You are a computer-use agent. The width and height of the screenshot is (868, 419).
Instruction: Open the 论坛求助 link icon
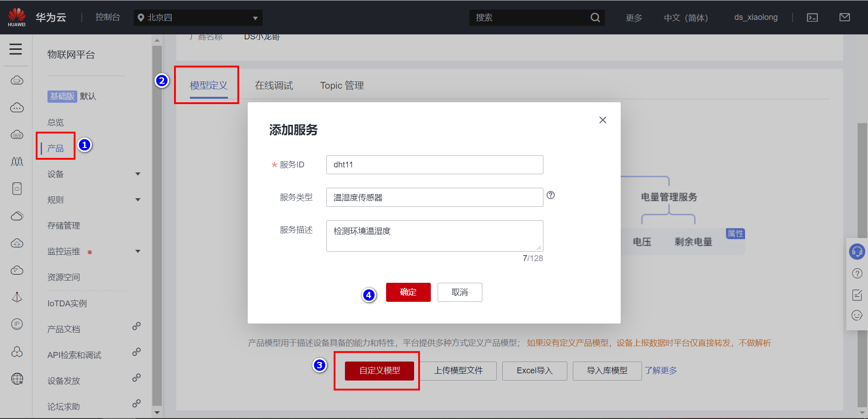coord(137,404)
